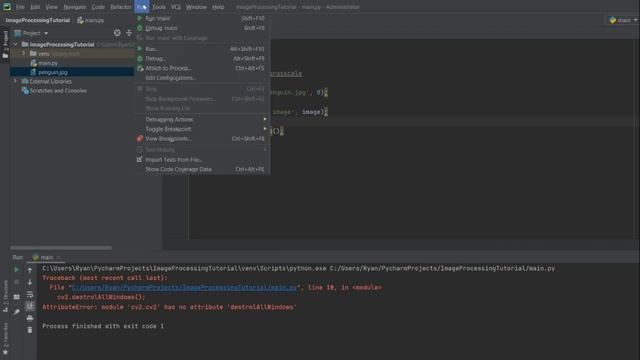
Task: Open the Code menu
Action: point(98,7)
